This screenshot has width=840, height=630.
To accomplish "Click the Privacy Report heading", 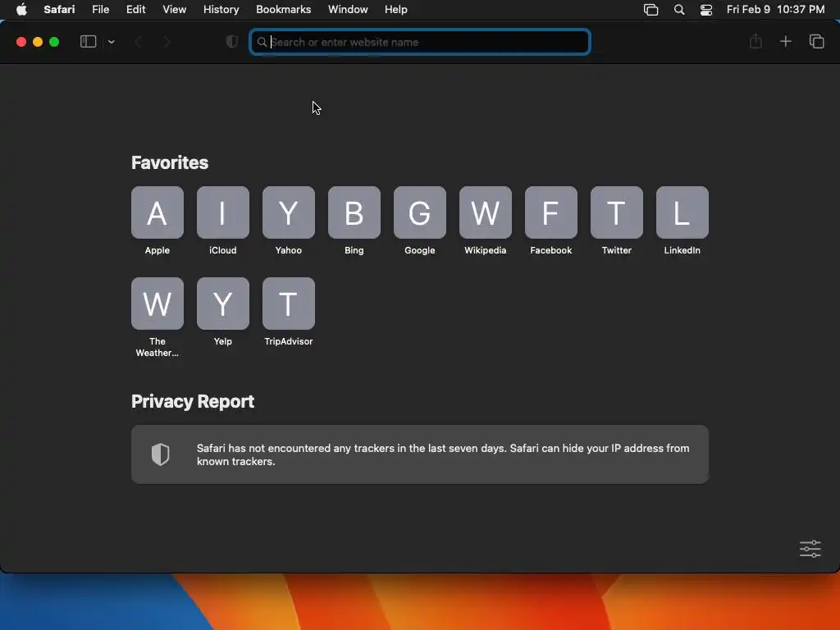I will tap(193, 402).
